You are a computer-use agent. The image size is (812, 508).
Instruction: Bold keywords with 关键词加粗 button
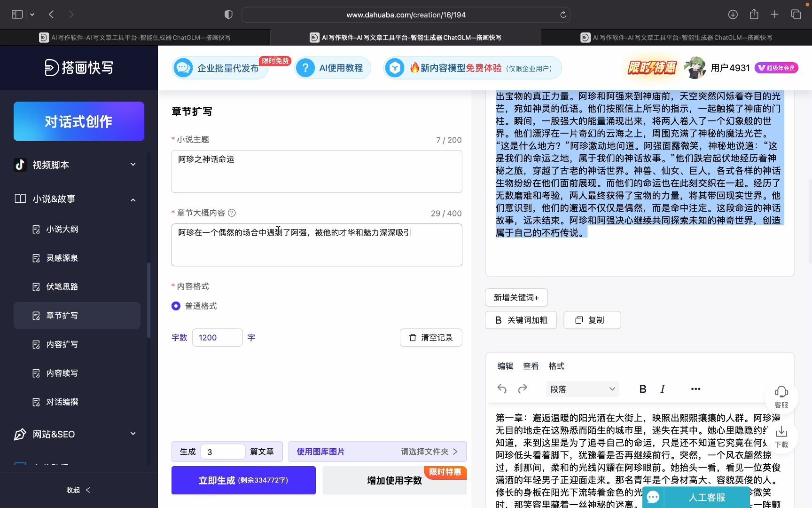(521, 320)
